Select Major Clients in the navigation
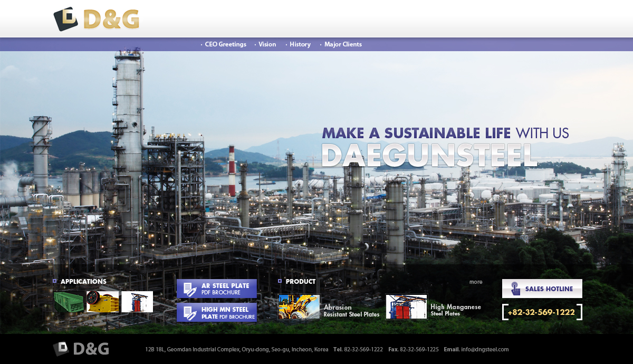Viewport: 633px width, 364px height. (x=343, y=44)
